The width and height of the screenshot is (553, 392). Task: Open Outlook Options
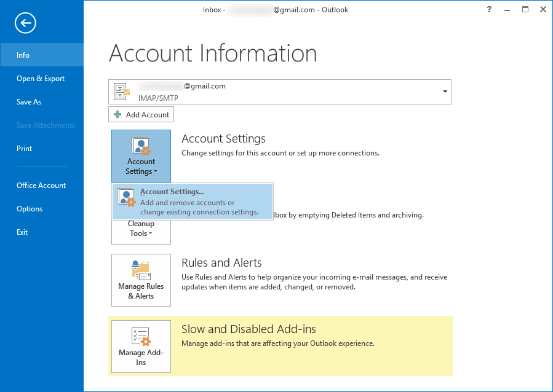30,208
